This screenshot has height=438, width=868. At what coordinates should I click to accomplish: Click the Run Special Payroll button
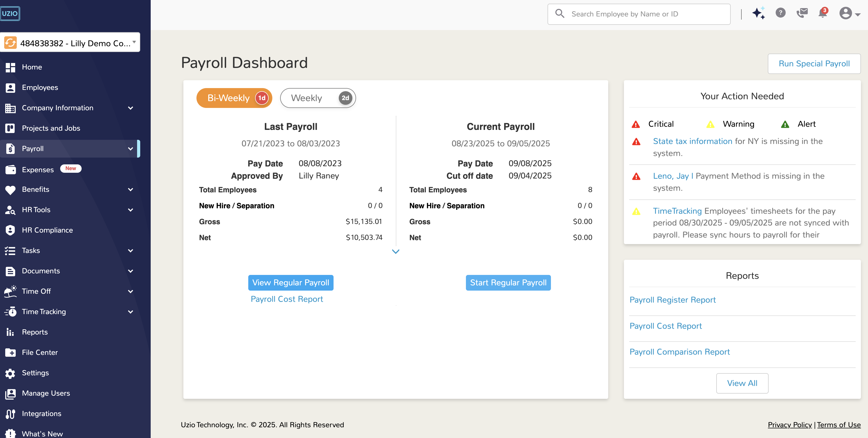coord(814,64)
